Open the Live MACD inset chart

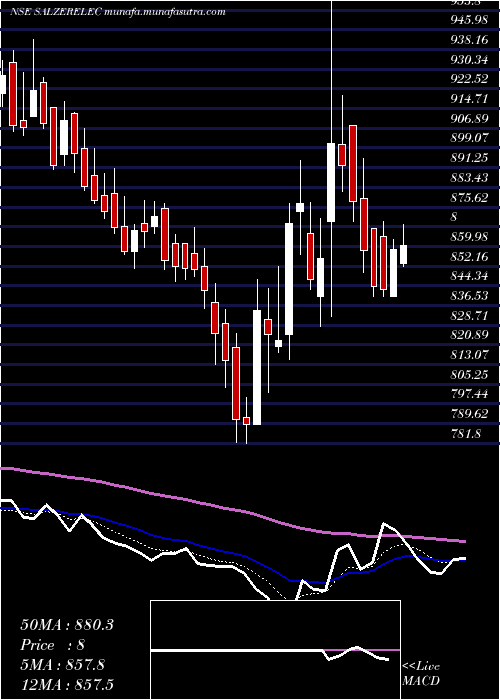[275, 650]
